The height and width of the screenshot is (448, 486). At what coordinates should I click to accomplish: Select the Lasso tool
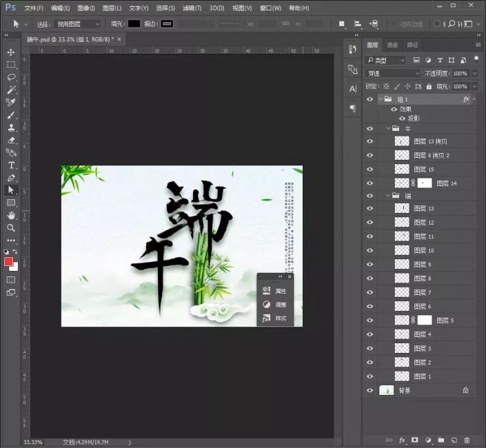pyautogui.click(x=11, y=77)
